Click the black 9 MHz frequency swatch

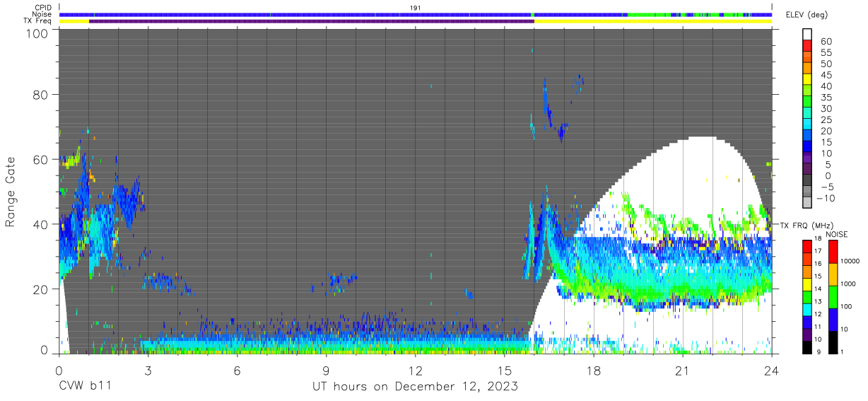tap(808, 347)
